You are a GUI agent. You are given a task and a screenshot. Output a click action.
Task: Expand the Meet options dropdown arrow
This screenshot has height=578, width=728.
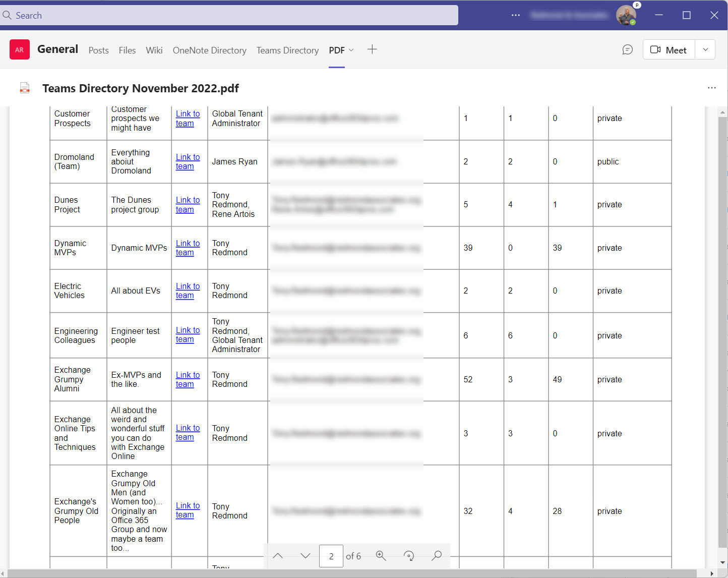tap(705, 49)
